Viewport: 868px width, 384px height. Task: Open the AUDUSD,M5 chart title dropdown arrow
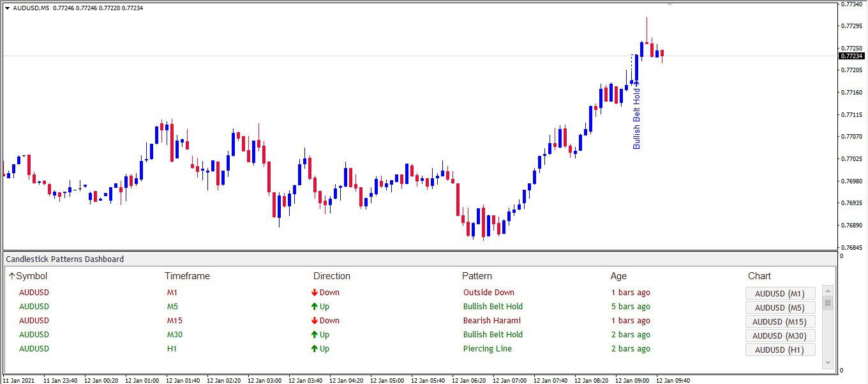point(8,8)
